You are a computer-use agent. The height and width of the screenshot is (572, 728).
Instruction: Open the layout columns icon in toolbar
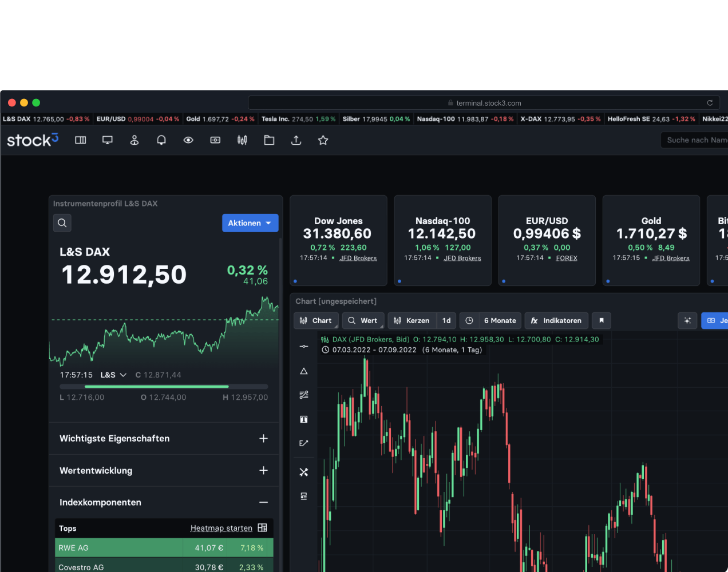[81, 140]
